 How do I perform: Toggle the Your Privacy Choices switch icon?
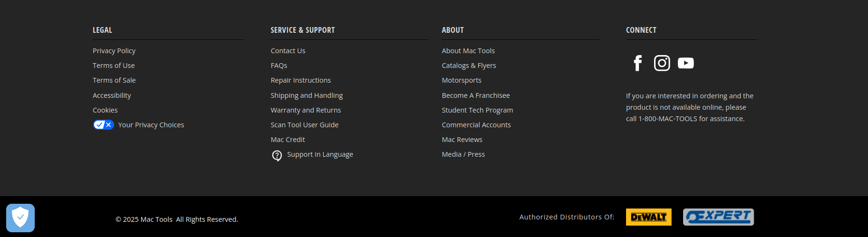(x=104, y=125)
